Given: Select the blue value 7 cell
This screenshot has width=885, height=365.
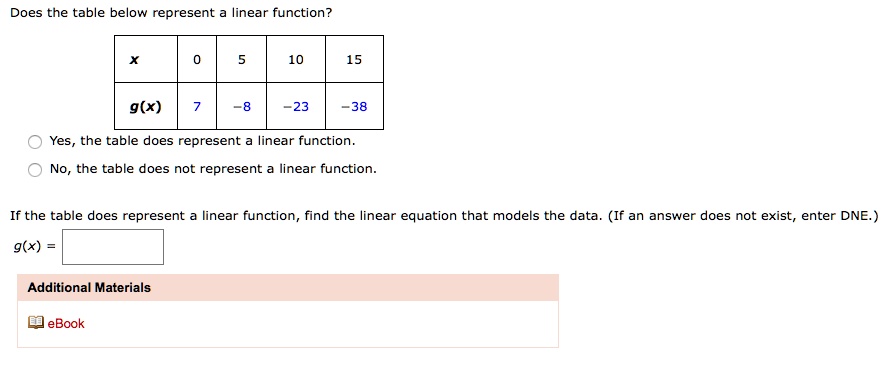Looking at the screenshot, I should [x=197, y=106].
